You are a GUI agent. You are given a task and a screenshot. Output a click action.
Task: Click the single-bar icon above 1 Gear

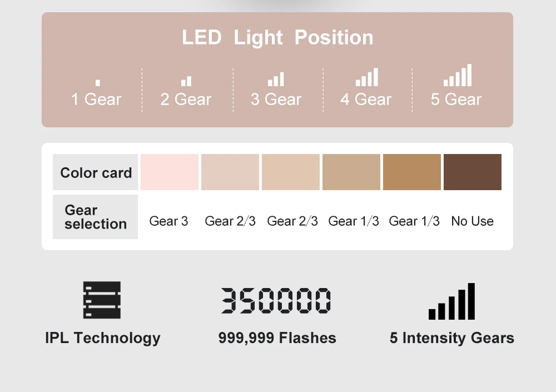pos(98,83)
